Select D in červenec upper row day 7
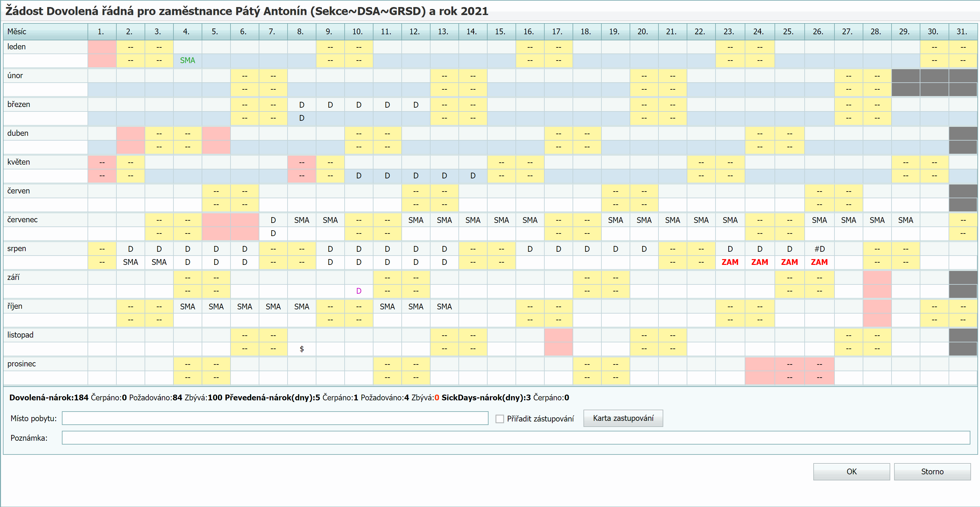Image resolution: width=980 pixels, height=507 pixels. pyautogui.click(x=273, y=220)
